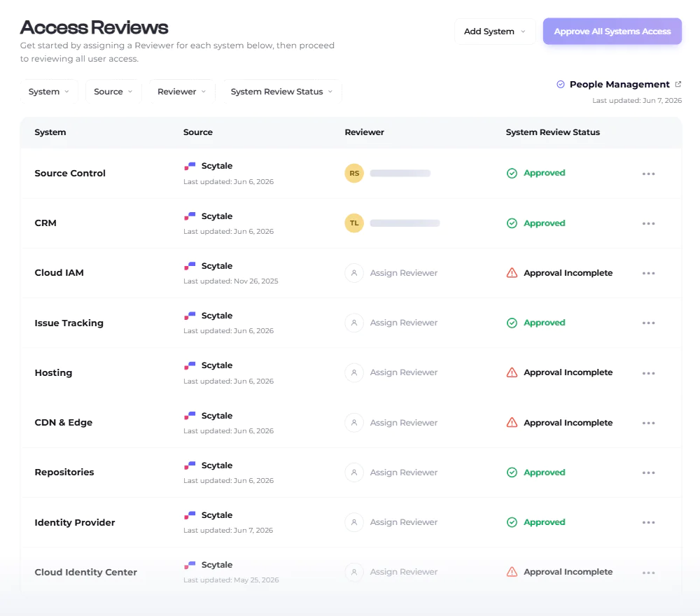Click Approved status text for Repositories
700x616 pixels.
[544, 472]
